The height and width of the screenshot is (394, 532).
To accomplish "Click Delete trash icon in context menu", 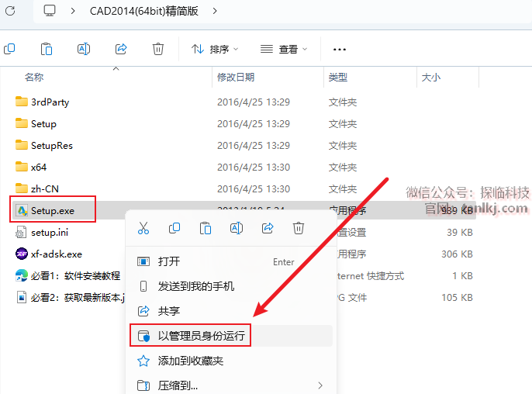I will coord(299,228).
